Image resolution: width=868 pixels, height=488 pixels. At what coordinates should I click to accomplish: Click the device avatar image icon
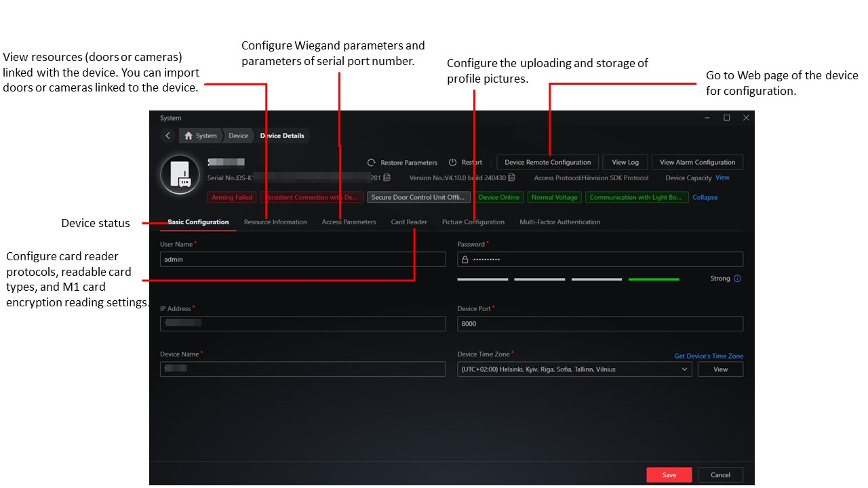click(180, 174)
